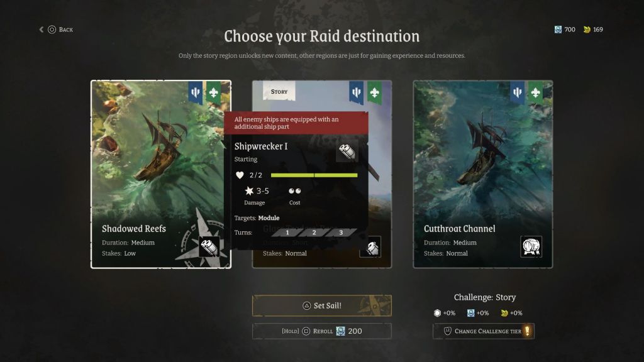The image size is (644, 362).
Task: Click the Shipwrecker I cannon icon in tooltip
Action: [x=347, y=151]
